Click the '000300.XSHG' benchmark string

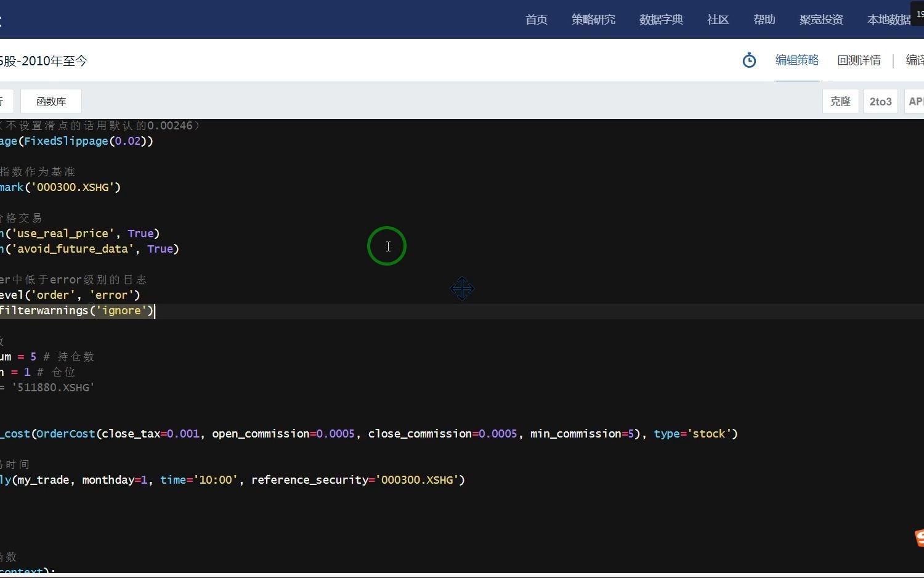[73, 187]
